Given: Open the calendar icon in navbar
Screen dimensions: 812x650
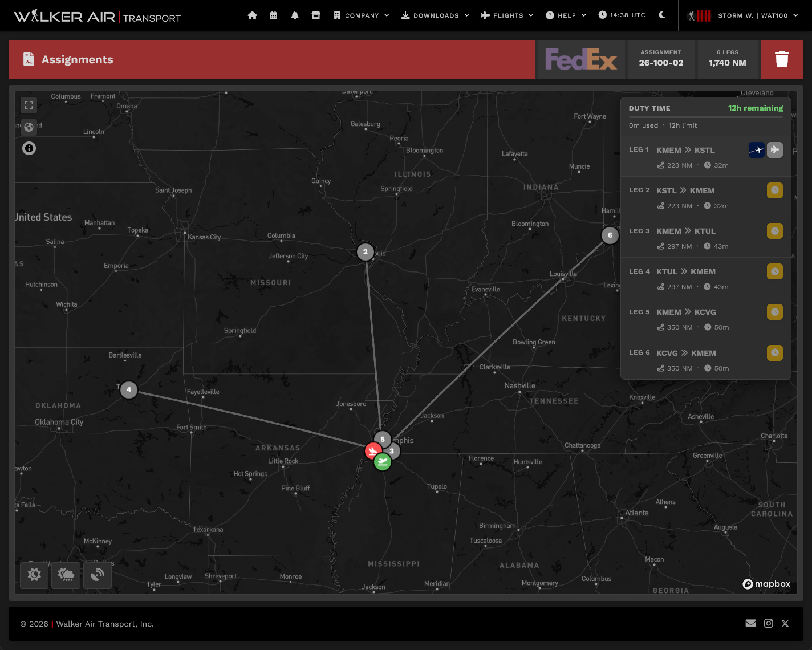Looking at the screenshot, I should (x=274, y=15).
